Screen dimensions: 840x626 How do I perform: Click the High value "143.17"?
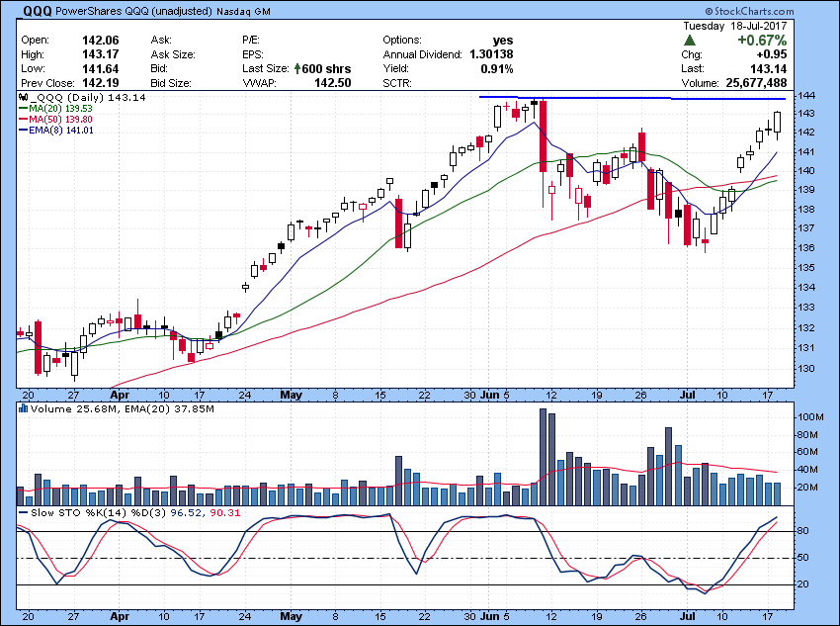(101, 54)
